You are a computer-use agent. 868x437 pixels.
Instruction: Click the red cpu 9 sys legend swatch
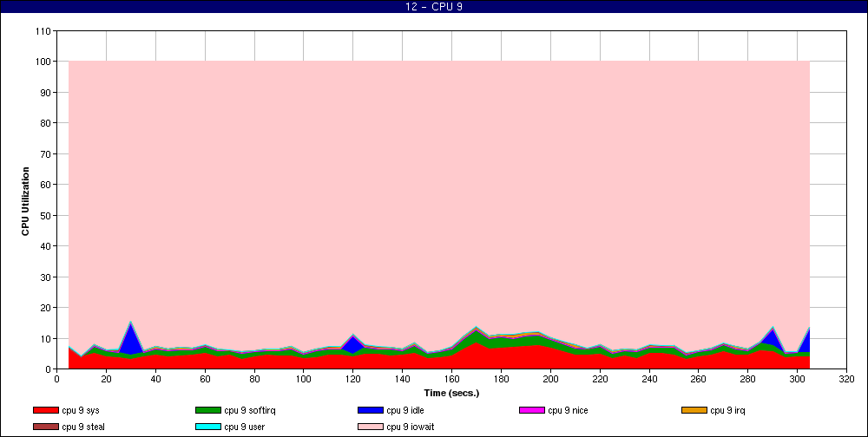[45, 410]
